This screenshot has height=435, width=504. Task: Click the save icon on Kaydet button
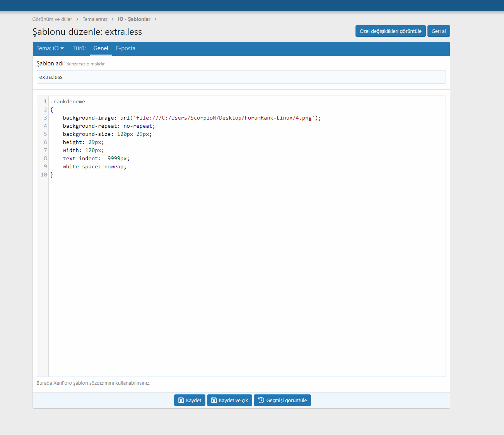click(x=181, y=400)
